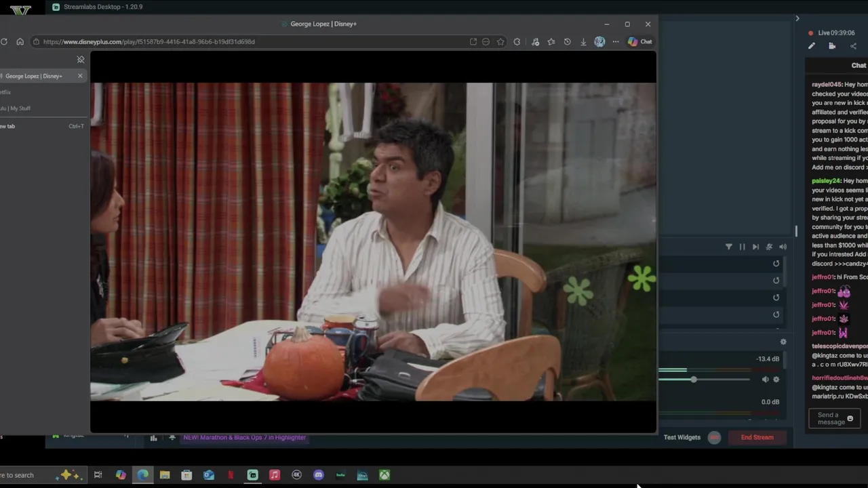This screenshot has height=488, width=868.
Task: Click the round REC button
Action: [714, 438]
